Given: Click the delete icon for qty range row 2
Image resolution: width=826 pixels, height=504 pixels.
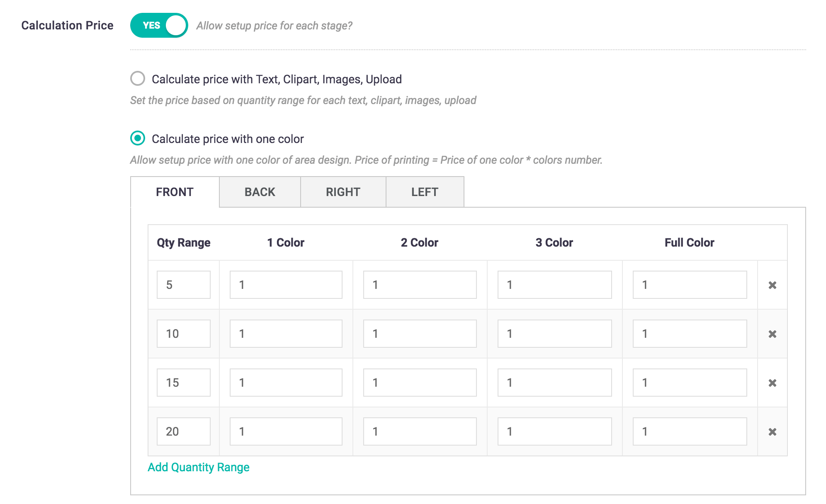Looking at the screenshot, I should pyautogui.click(x=773, y=334).
